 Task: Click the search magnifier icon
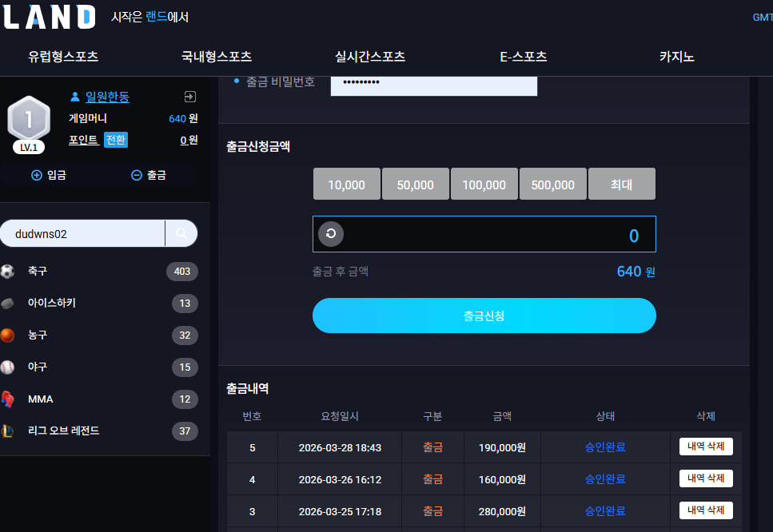tap(181, 233)
